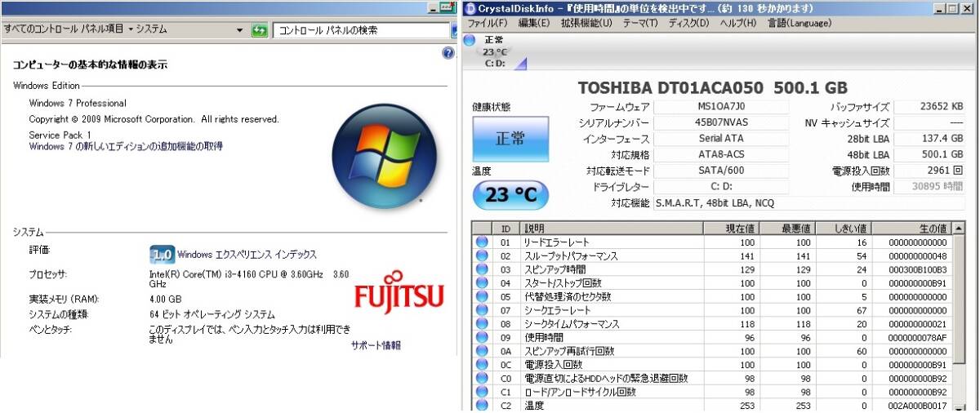Image resolution: width=980 pixels, height=413 pixels.
Task: Click the SMART table vertical scrollbar
Action: tap(960, 316)
